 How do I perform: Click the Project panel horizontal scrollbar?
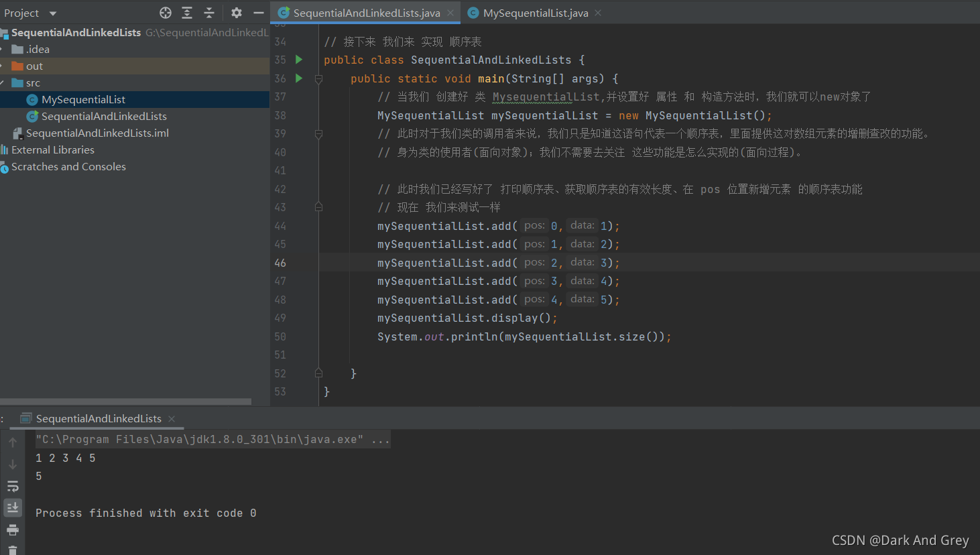point(125,402)
